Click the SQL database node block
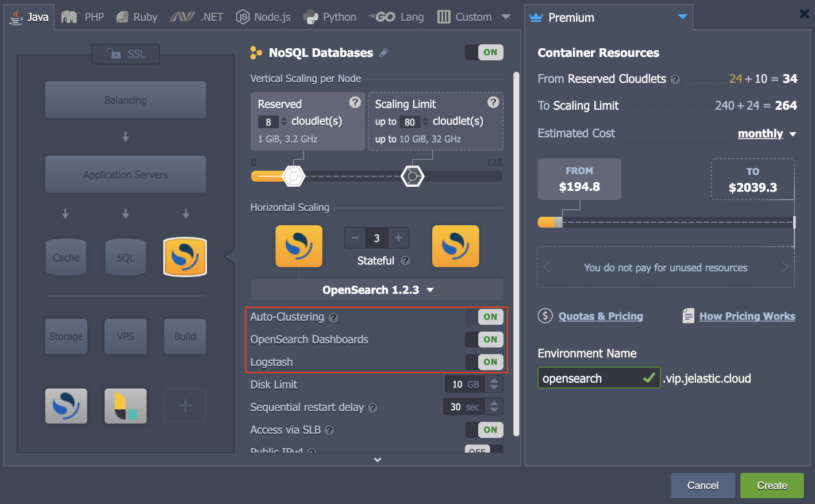The width and height of the screenshot is (815, 504). (125, 257)
